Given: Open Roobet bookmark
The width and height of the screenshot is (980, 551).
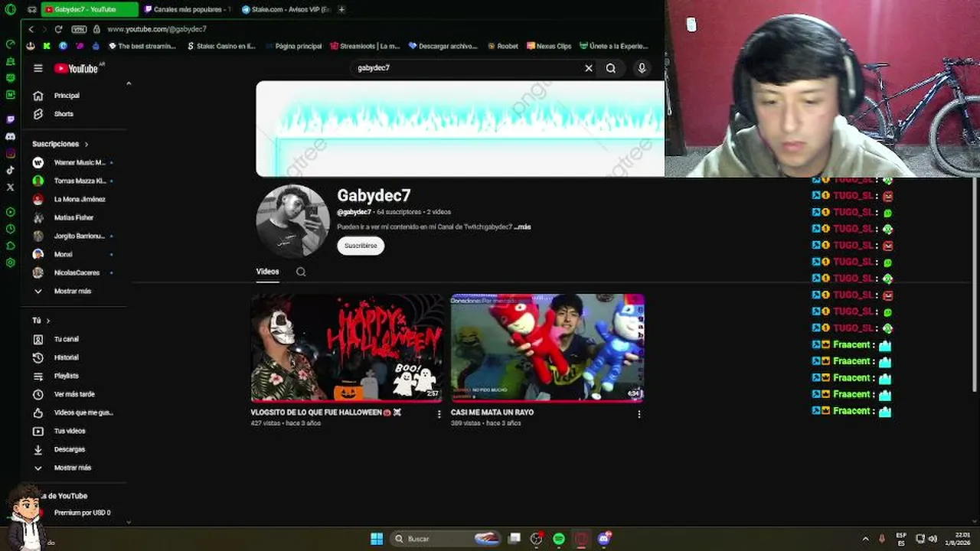Looking at the screenshot, I should pyautogui.click(x=502, y=46).
